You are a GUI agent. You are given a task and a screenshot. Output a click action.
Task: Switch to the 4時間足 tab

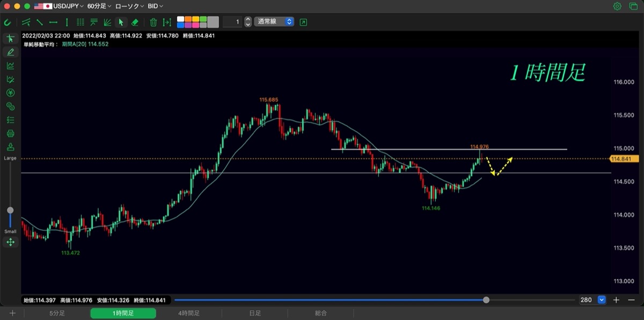pos(189,313)
